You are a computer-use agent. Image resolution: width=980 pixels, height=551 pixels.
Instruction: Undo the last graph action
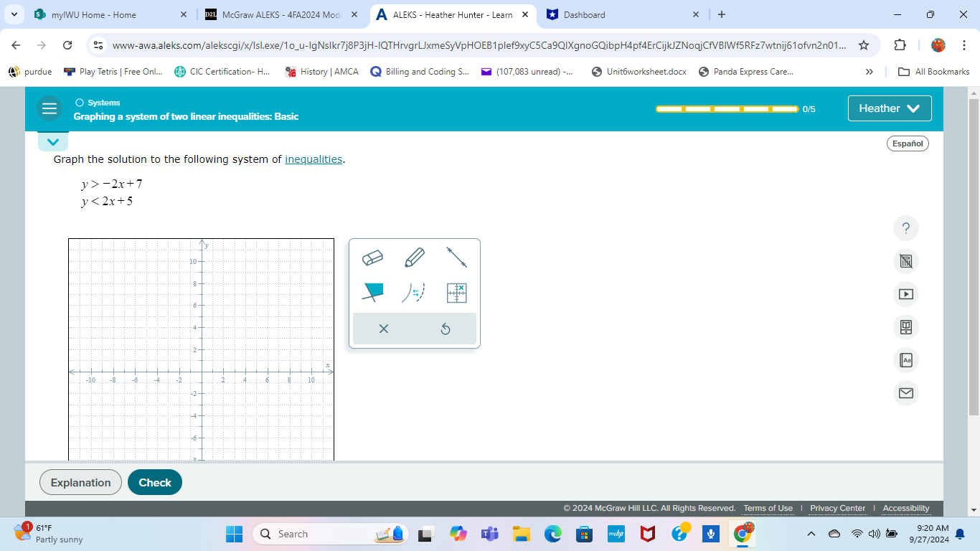tap(446, 329)
